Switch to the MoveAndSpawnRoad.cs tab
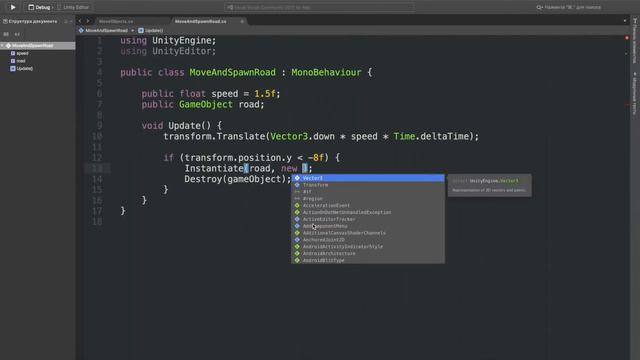 click(x=201, y=21)
